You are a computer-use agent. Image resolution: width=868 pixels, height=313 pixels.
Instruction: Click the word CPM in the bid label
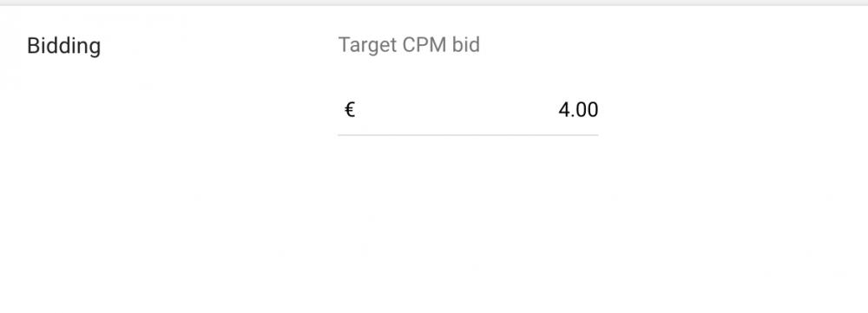(x=424, y=45)
